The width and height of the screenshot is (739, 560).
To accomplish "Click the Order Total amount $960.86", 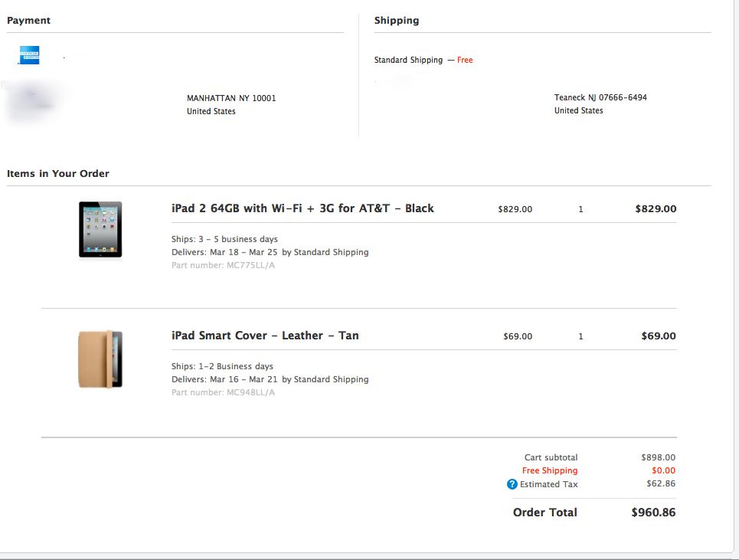I will click(653, 513).
